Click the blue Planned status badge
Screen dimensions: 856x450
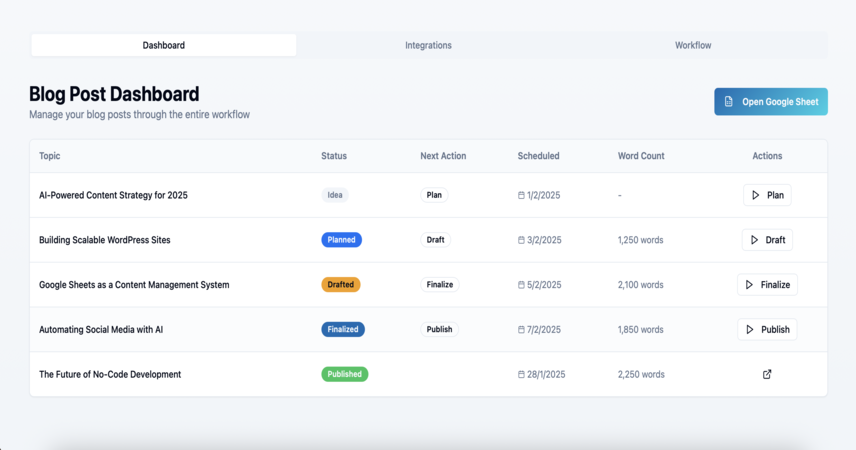click(x=341, y=240)
